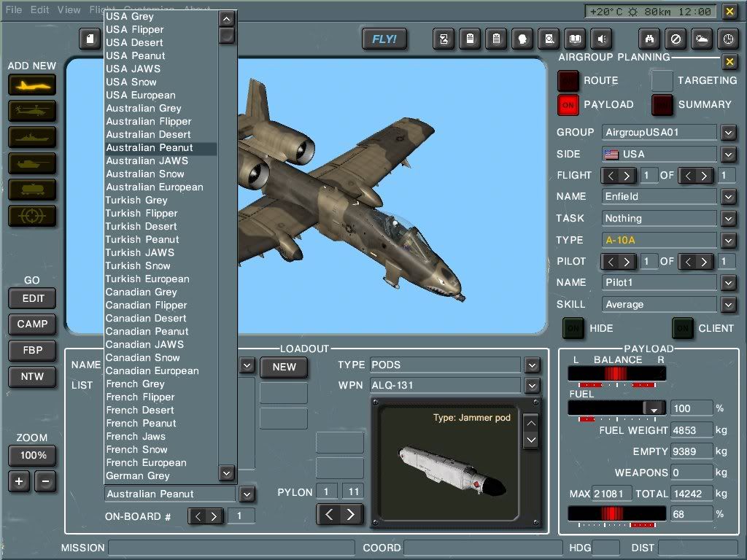
Task: Click the weather cloud icon near the top right
Action: click(x=702, y=39)
